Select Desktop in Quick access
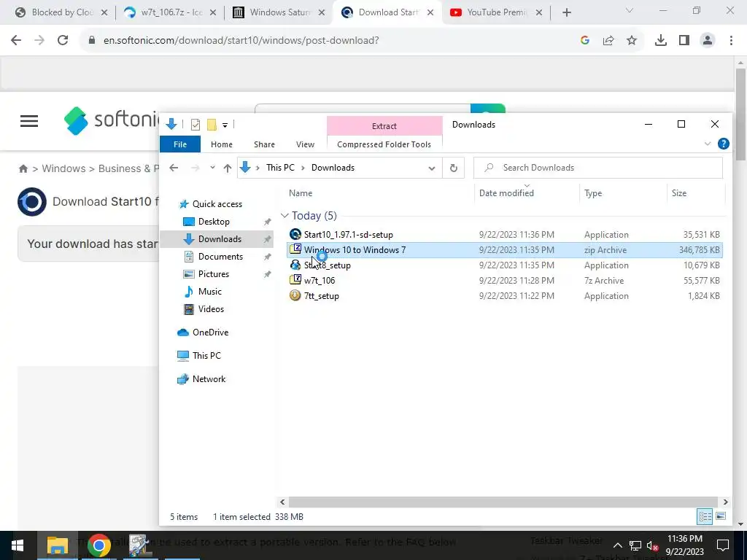 (214, 222)
